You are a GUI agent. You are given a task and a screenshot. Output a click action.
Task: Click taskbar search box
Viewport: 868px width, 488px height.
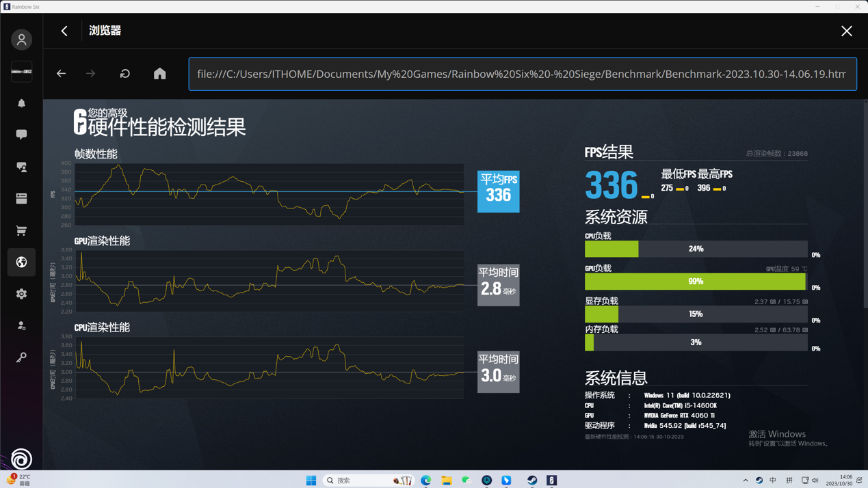(x=369, y=480)
